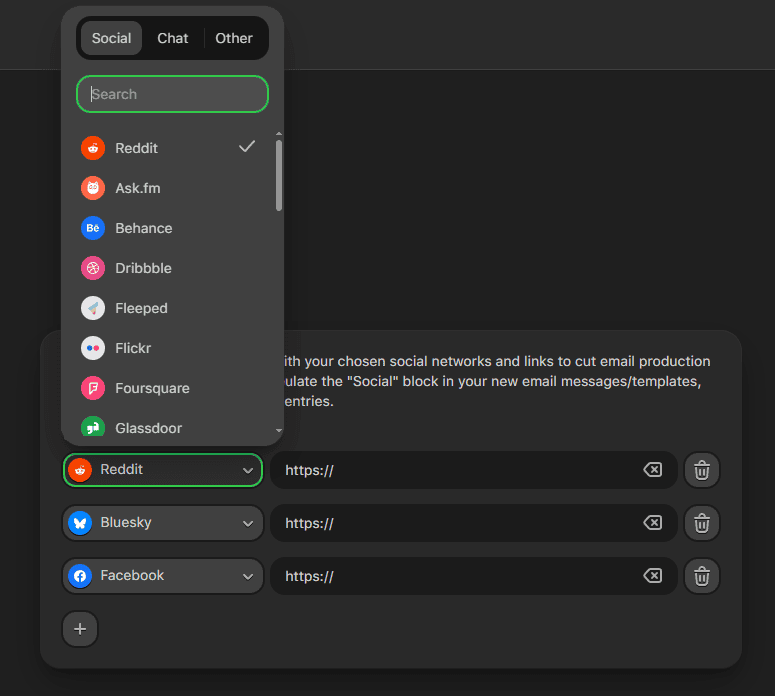
Task: Click the Ask.fm logo icon
Action: point(93,188)
